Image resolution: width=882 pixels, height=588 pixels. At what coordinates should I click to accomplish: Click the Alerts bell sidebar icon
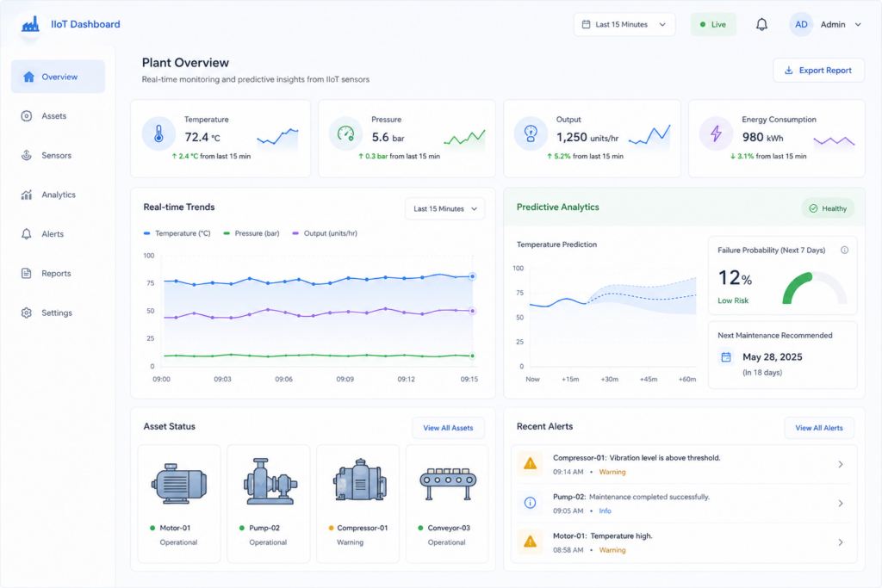pos(27,234)
